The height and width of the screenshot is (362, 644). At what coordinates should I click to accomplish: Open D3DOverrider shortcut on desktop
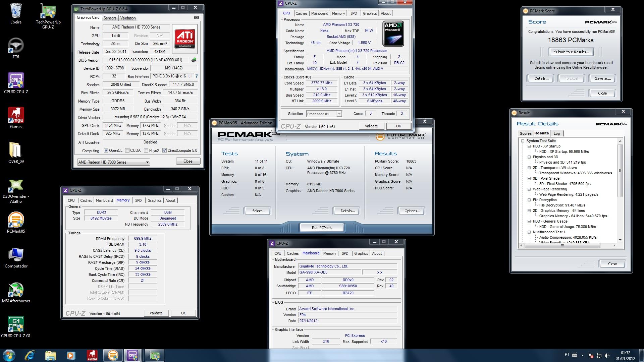(x=16, y=191)
